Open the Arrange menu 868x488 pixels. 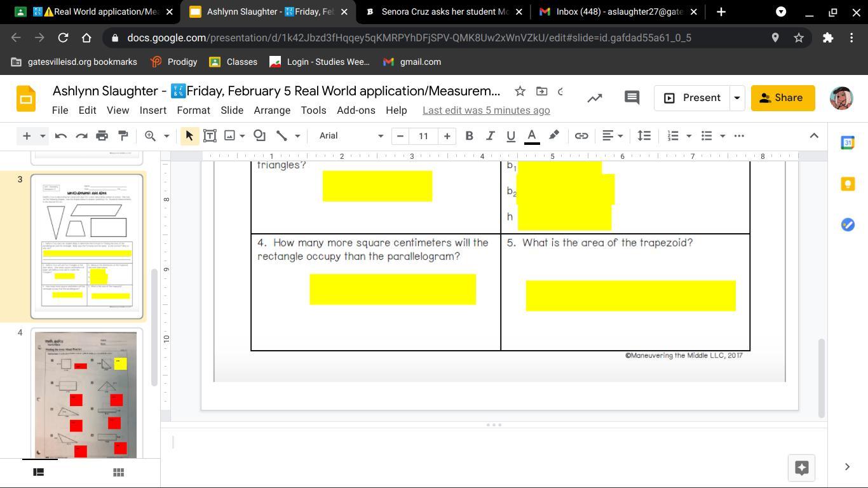272,110
